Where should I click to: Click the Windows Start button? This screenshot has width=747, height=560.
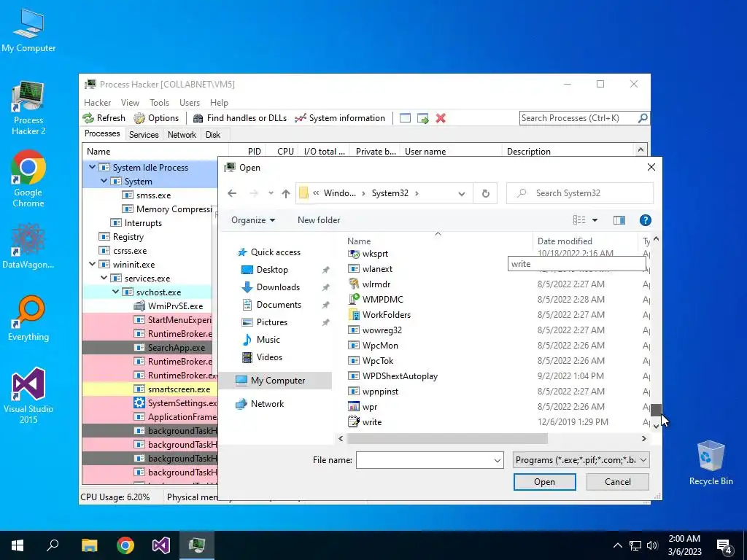[x=18, y=545]
